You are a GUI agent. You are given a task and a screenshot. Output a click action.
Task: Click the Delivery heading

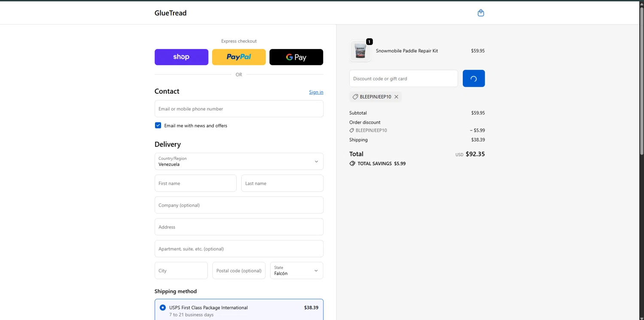click(167, 144)
